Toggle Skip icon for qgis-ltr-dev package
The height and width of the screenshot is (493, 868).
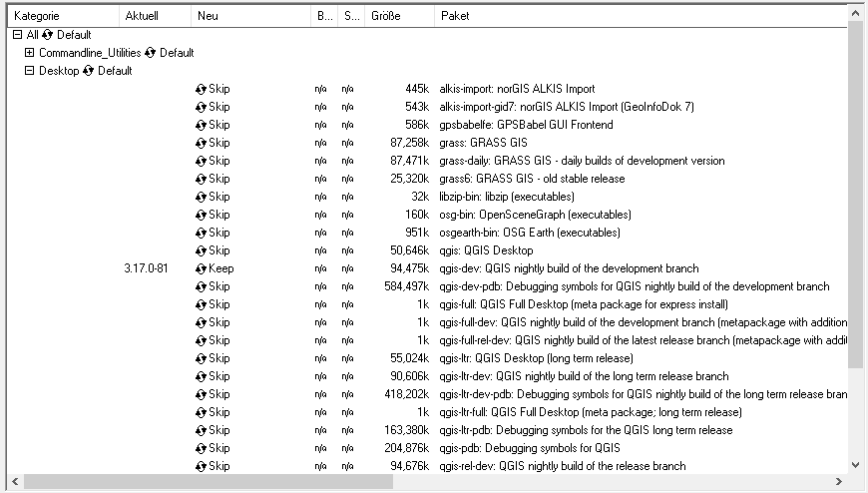[201, 376]
